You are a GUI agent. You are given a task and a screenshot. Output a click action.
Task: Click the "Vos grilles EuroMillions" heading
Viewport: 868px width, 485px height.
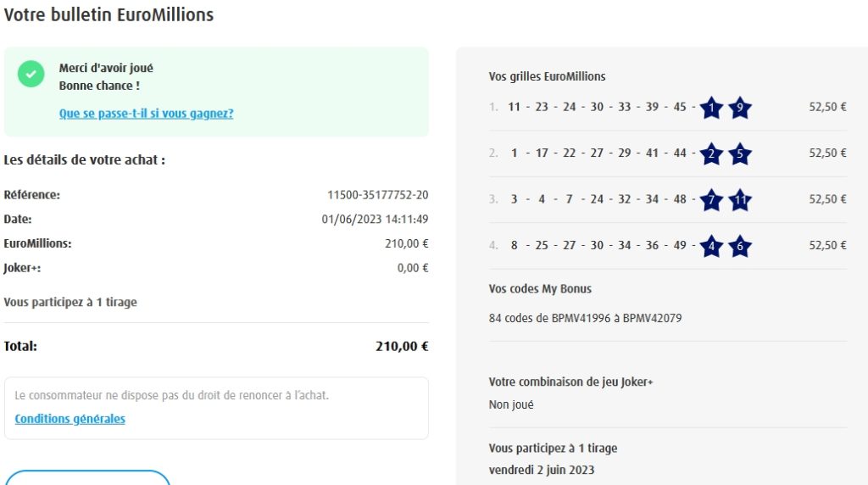[547, 76]
